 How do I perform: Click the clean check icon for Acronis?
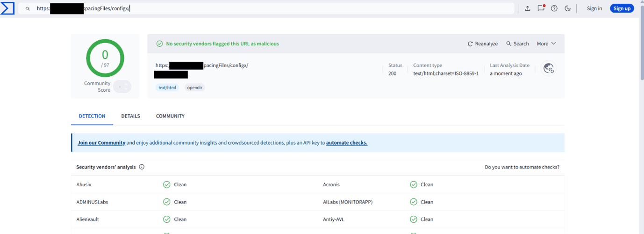click(414, 185)
